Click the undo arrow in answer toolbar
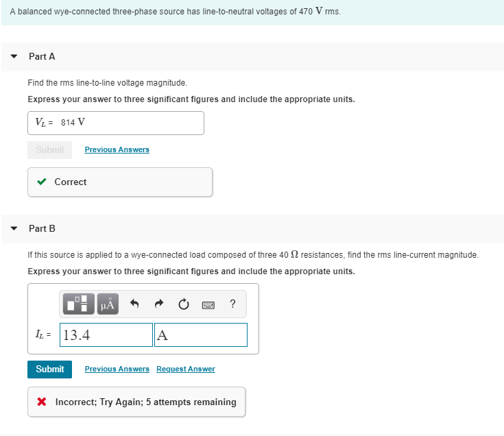 134,304
